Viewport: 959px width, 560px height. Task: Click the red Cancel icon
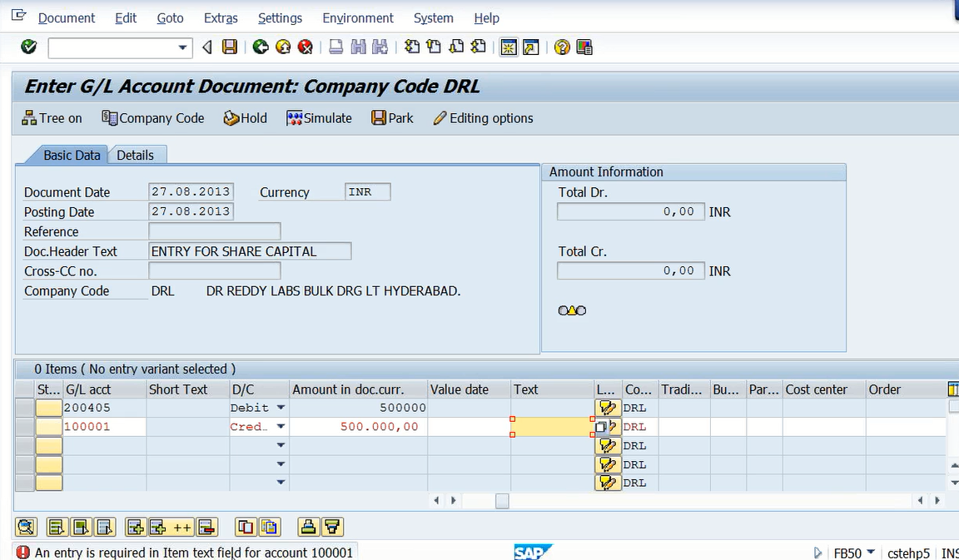306,47
